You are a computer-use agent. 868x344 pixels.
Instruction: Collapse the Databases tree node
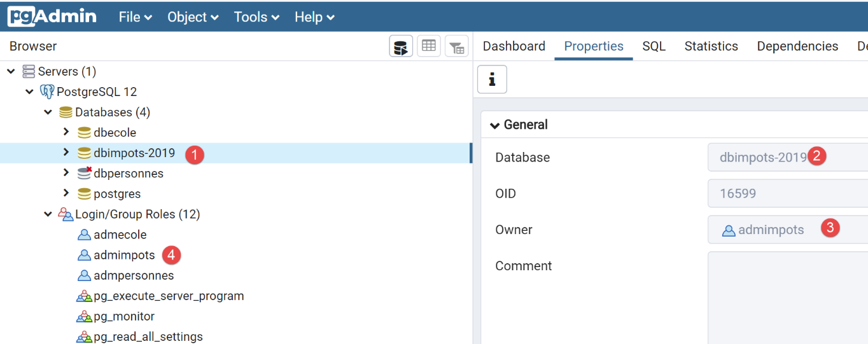tap(48, 112)
